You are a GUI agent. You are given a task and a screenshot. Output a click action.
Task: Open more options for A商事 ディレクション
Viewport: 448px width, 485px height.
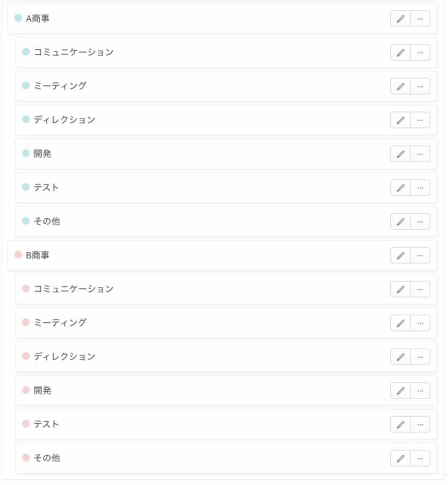click(x=420, y=120)
